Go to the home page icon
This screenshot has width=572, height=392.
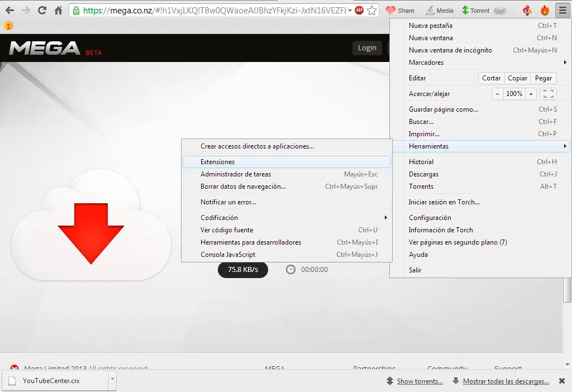coord(58,11)
